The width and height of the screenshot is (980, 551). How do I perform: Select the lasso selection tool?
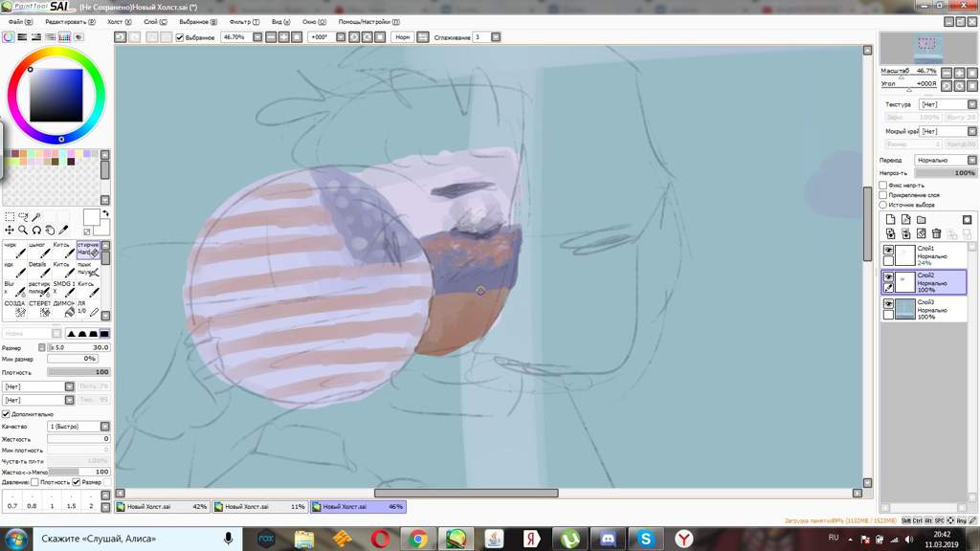click(23, 217)
